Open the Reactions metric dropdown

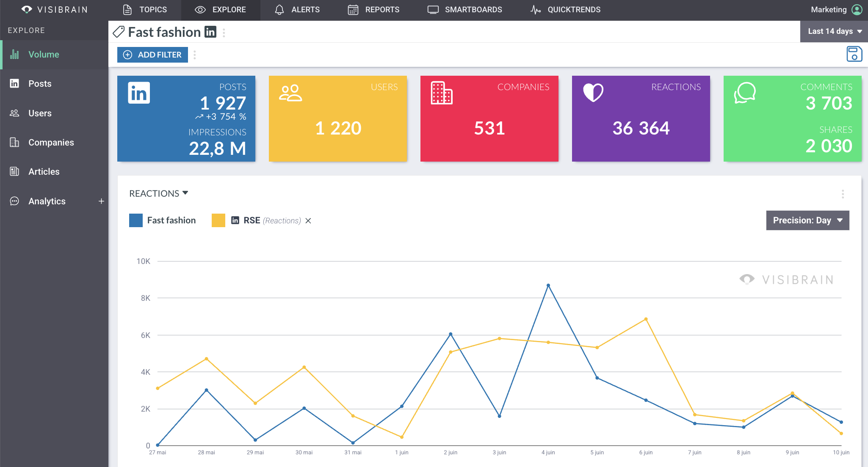click(159, 193)
